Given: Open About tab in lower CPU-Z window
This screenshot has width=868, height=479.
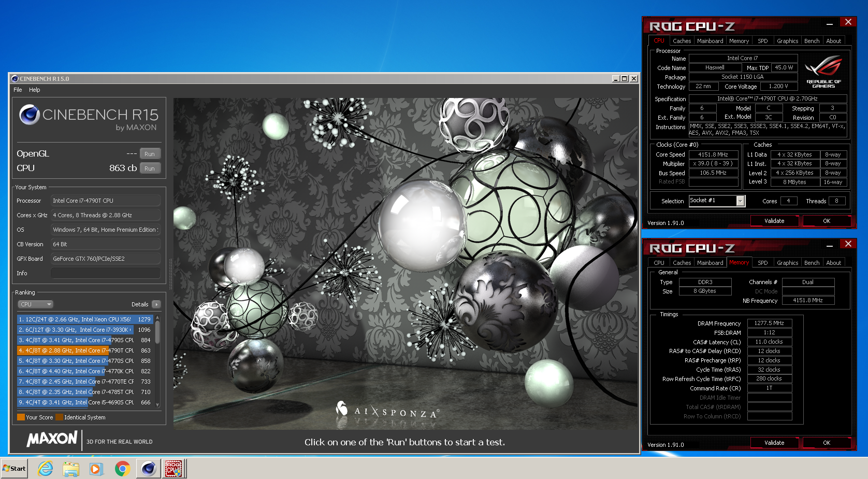Looking at the screenshot, I should click(833, 263).
